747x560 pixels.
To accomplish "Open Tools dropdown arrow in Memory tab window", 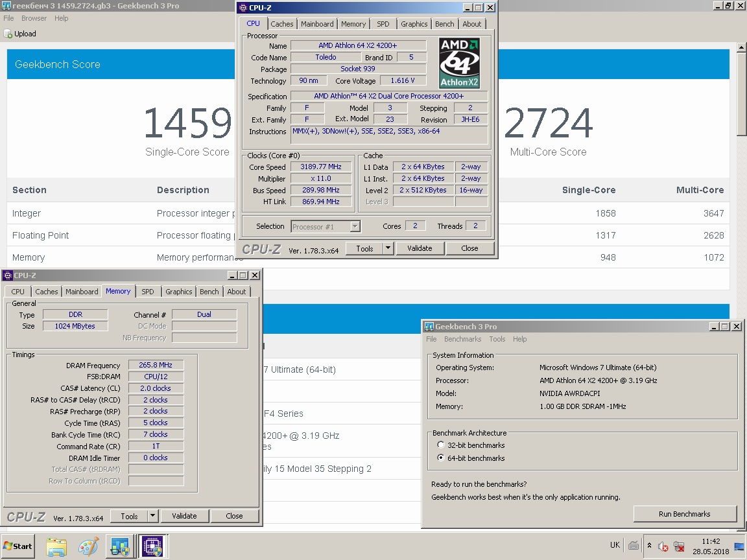I will [152, 516].
